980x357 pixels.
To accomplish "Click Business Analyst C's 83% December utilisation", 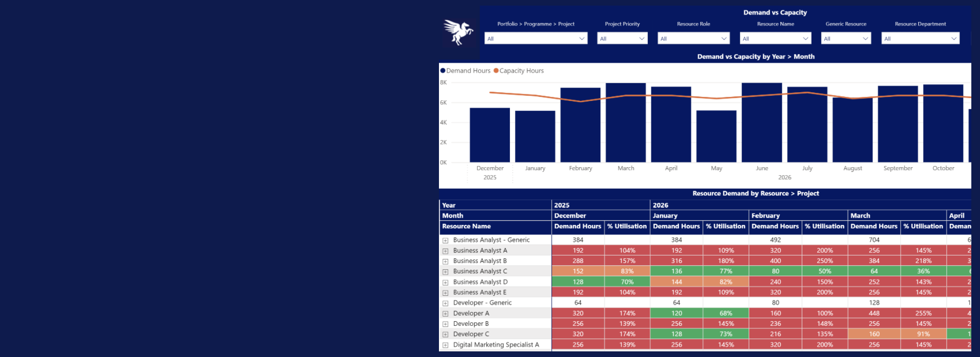I will [627, 272].
